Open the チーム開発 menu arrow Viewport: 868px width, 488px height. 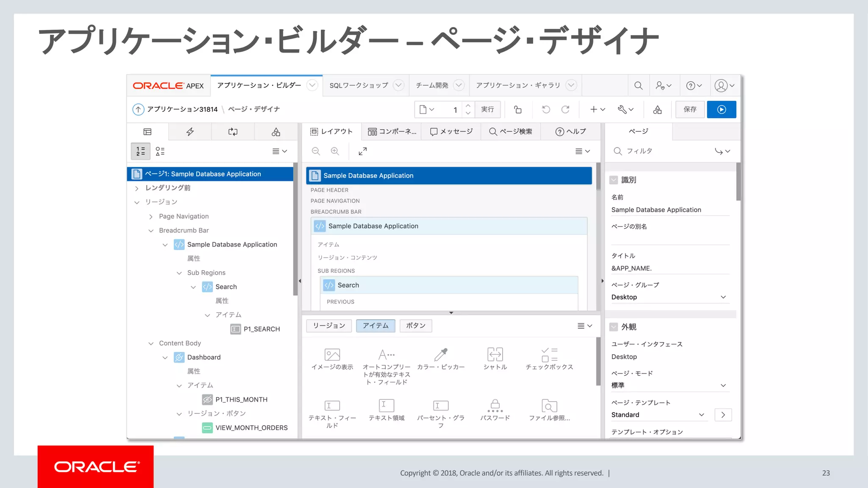tap(459, 86)
